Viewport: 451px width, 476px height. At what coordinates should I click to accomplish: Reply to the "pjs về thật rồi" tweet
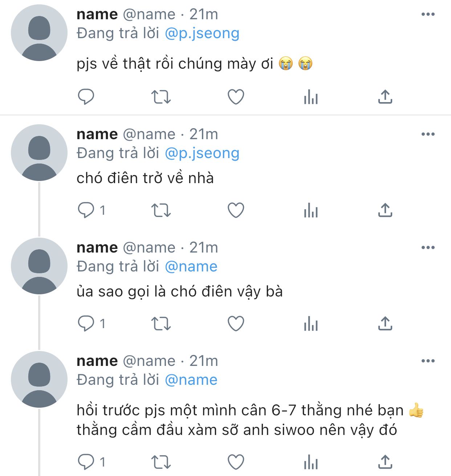[86, 97]
